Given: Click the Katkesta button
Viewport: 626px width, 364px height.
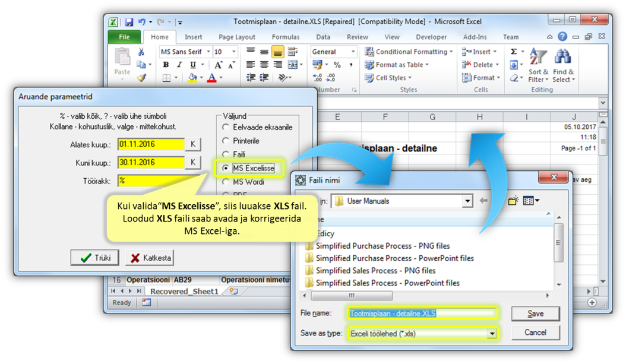Looking at the screenshot, I should tap(150, 258).
